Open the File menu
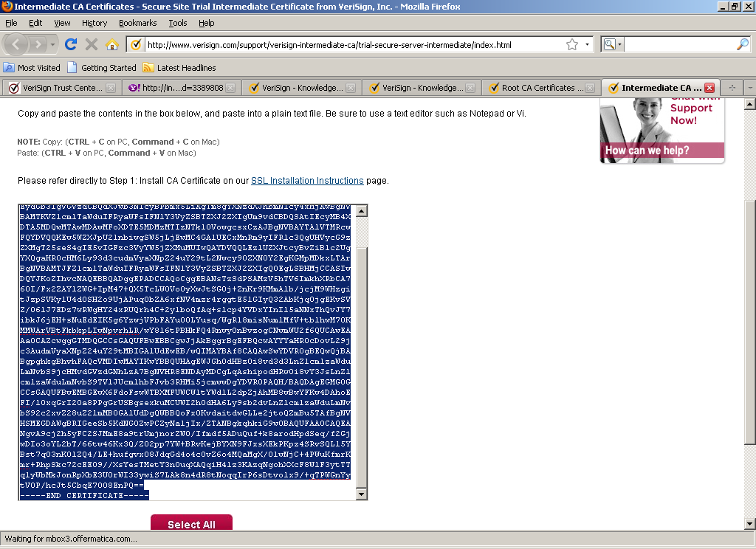Viewport: 756px width, 549px height. pyautogui.click(x=11, y=23)
